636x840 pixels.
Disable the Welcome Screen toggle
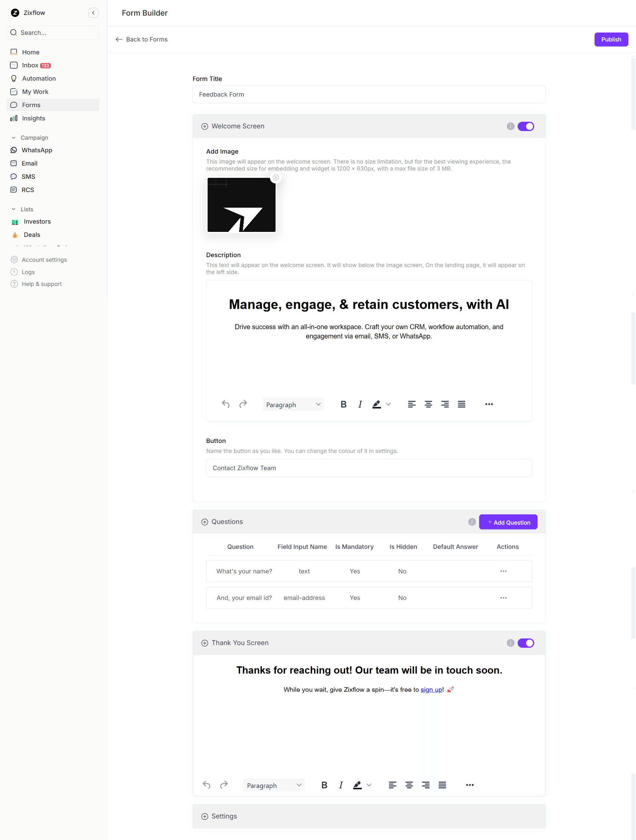[x=526, y=126]
